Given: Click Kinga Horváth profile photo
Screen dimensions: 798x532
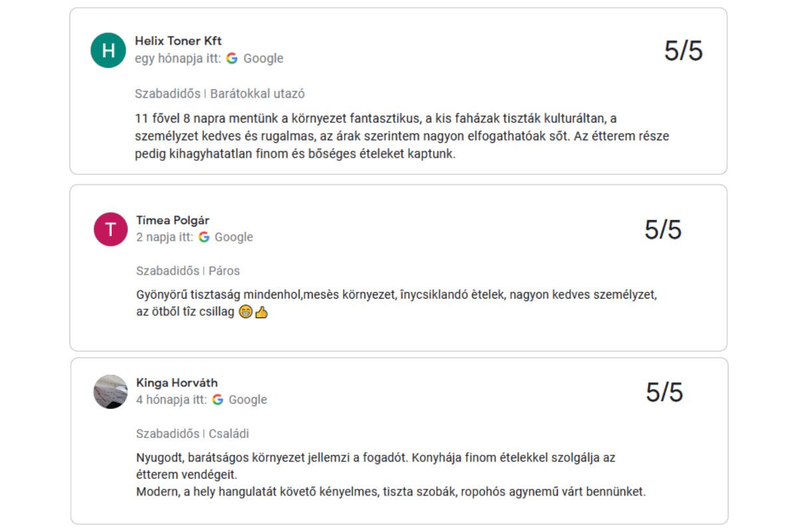Looking at the screenshot, I should pyautogui.click(x=110, y=392).
